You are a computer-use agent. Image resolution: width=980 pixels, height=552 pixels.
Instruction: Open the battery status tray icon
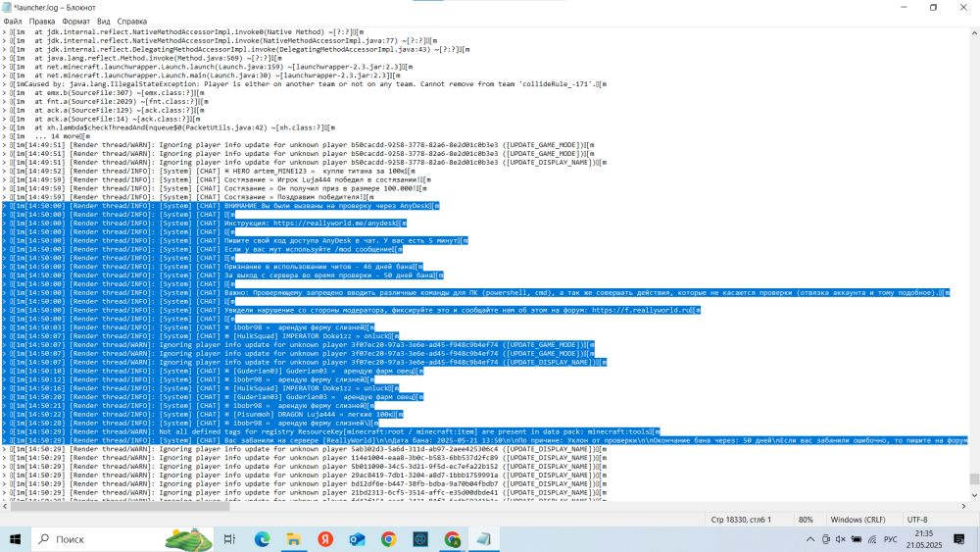click(x=857, y=539)
